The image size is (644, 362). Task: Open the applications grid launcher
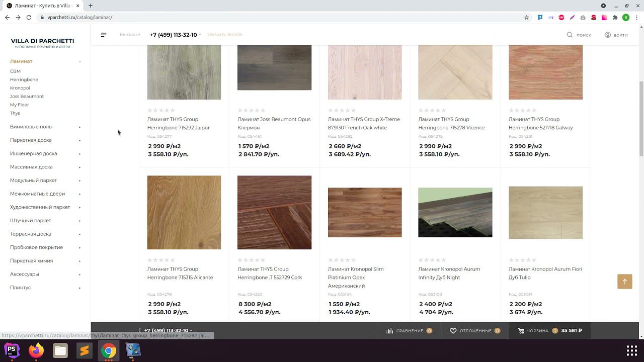[x=632, y=350]
